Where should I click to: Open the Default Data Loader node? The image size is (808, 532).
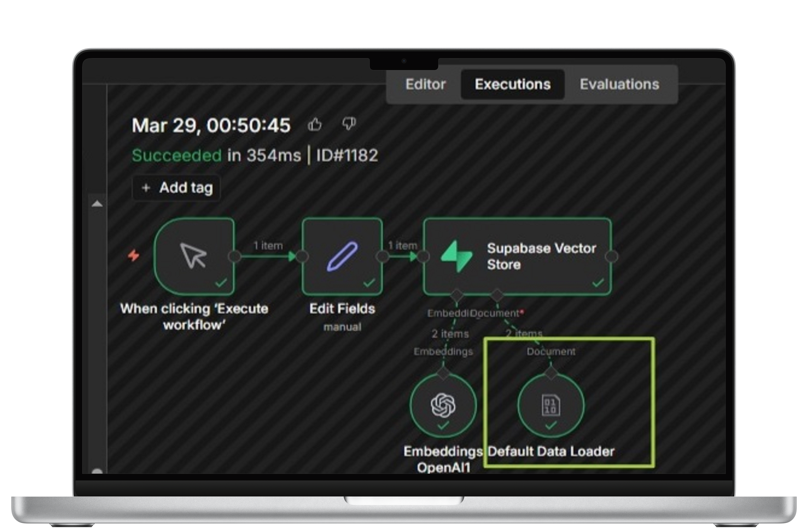pyautogui.click(x=551, y=405)
